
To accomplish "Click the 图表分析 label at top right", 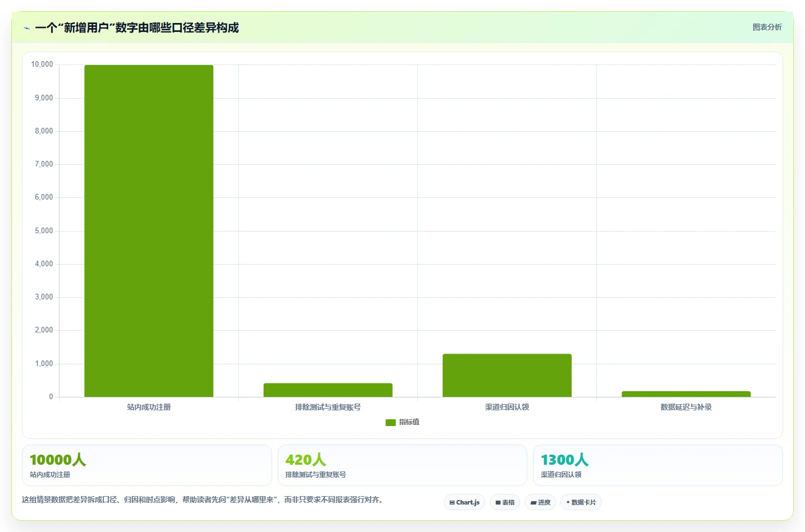I will (x=767, y=27).
